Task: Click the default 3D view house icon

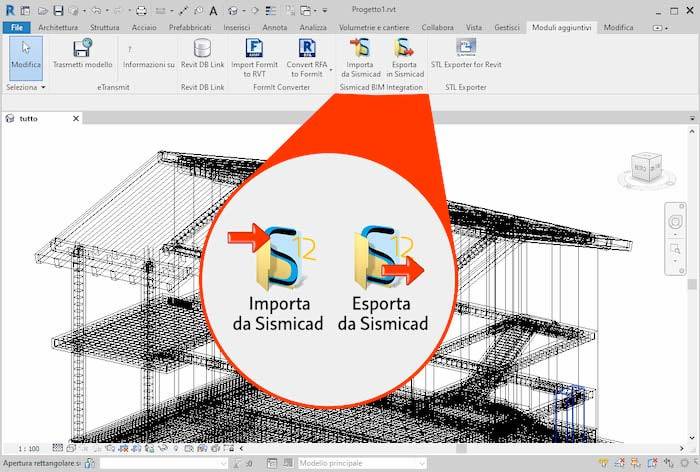Action: click(x=232, y=10)
